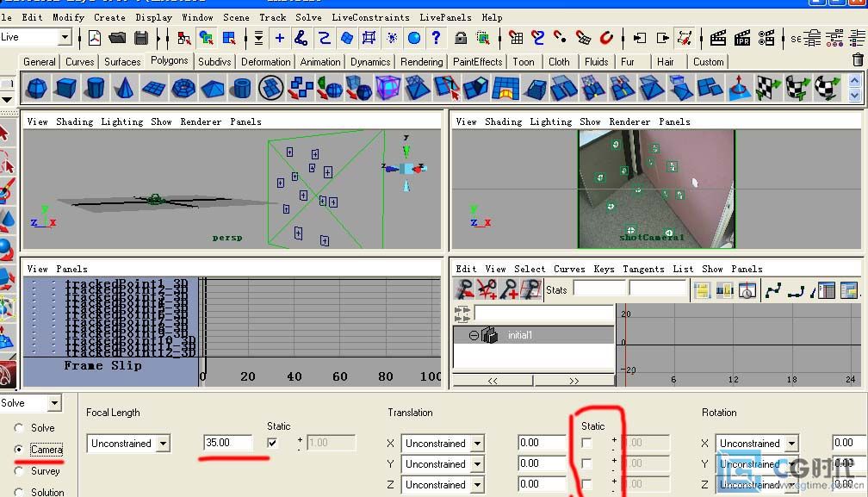Switch to the Dynamics shelf tab

point(370,61)
